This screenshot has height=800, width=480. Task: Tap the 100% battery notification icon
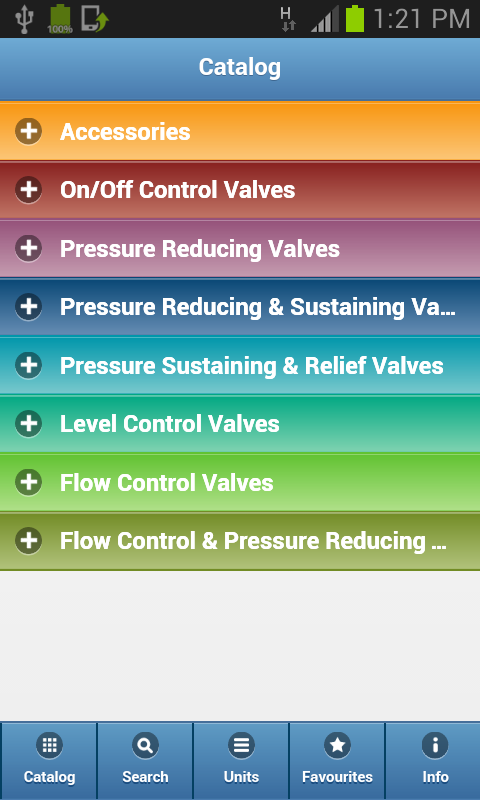click(60, 19)
